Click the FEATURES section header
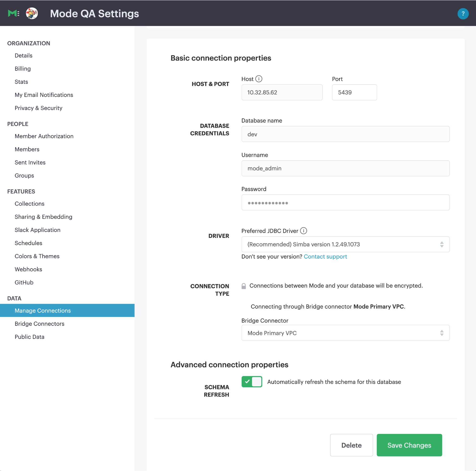 coord(21,191)
